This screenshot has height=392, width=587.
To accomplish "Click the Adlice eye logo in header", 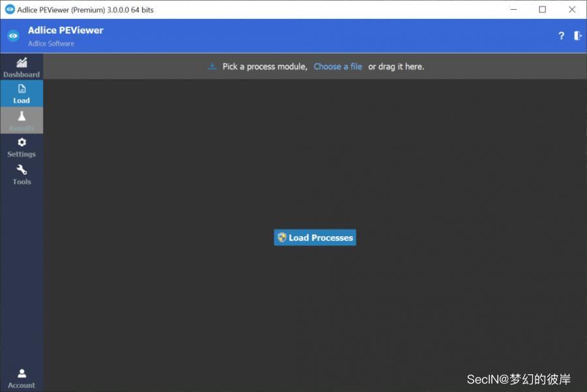I will [x=13, y=36].
